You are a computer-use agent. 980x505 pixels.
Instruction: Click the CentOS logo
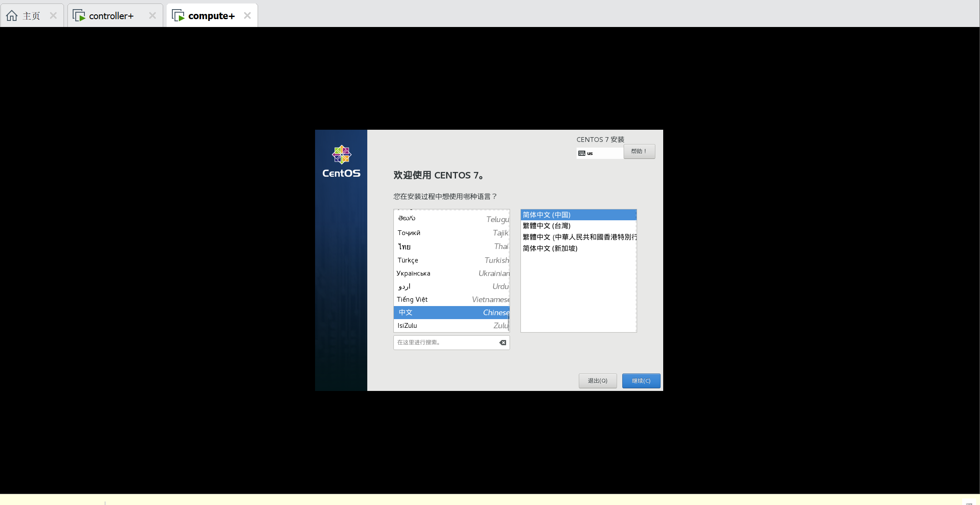tap(341, 162)
